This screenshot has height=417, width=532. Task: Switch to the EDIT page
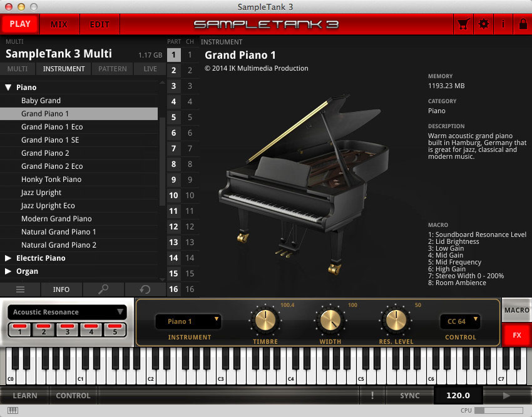(100, 24)
